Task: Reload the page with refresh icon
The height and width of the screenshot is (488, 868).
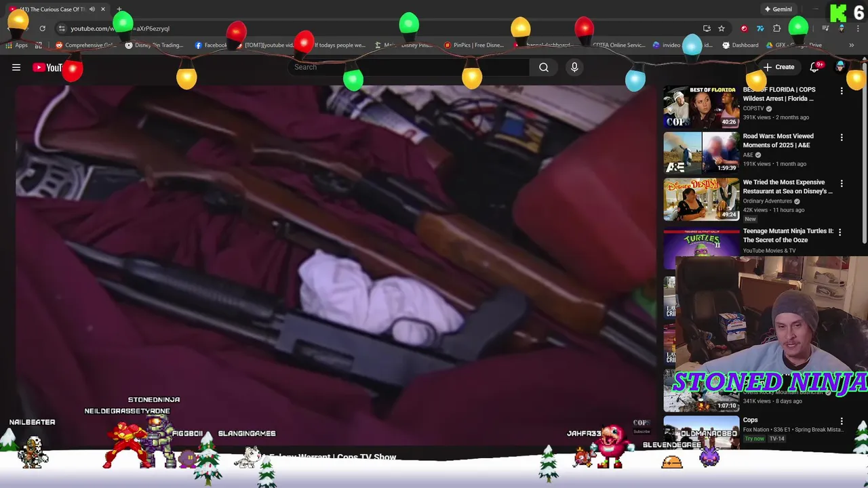Action: click(42, 28)
